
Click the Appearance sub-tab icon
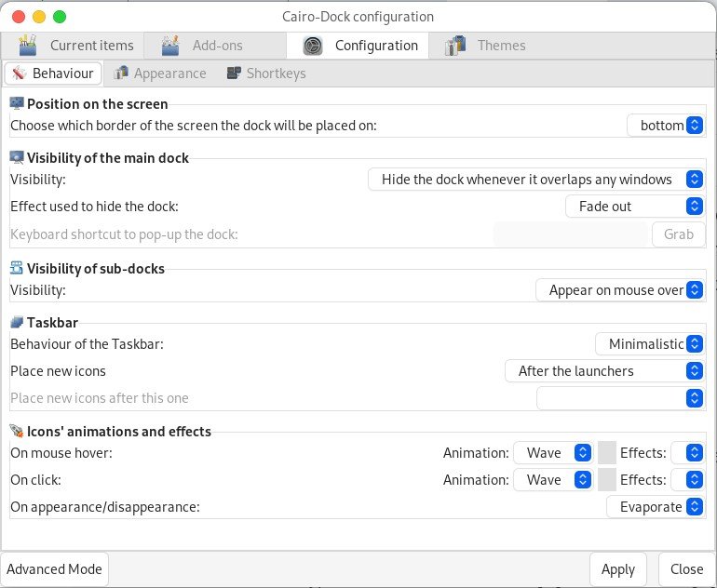coord(121,73)
